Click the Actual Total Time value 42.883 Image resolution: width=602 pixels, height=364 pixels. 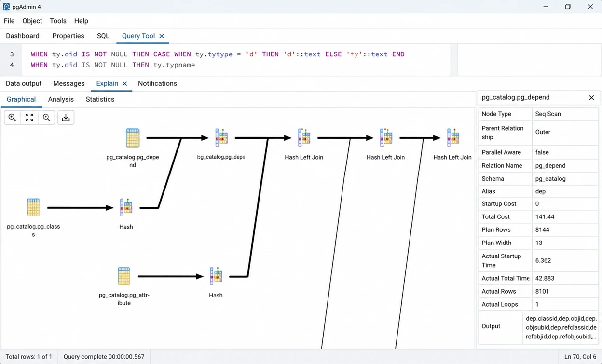tap(545, 278)
